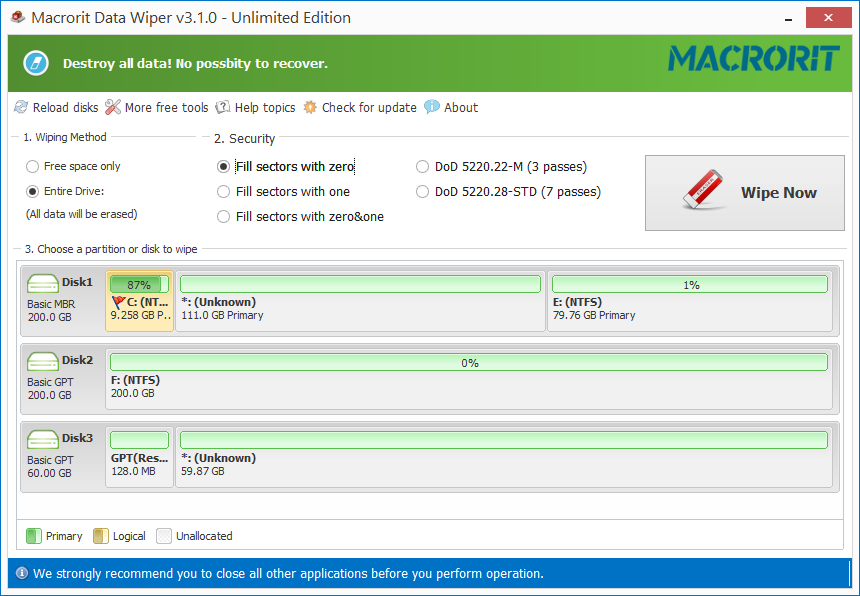This screenshot has width=860, height=596.
Task: Click the More free tools wrench icon
Action: [x=113, y=107]
